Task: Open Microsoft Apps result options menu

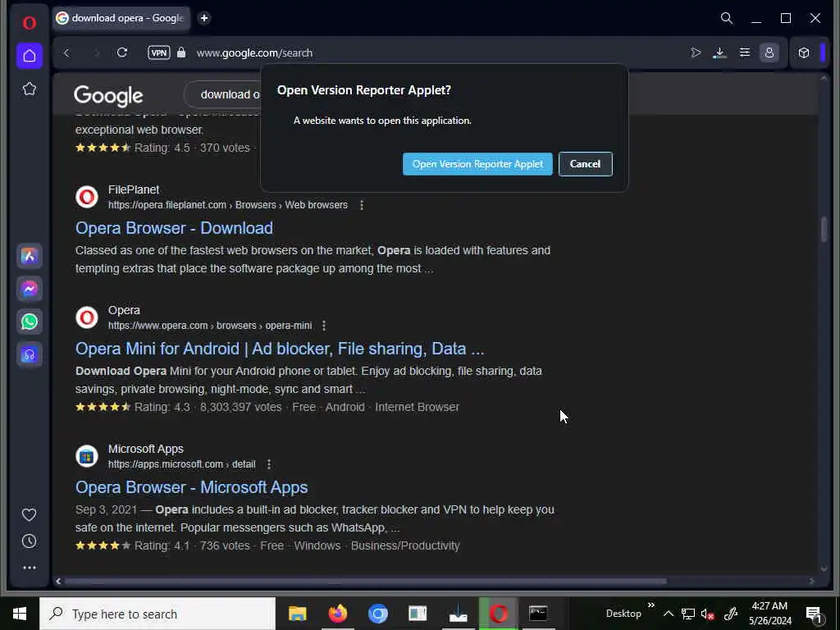Action: pos(268,464)
